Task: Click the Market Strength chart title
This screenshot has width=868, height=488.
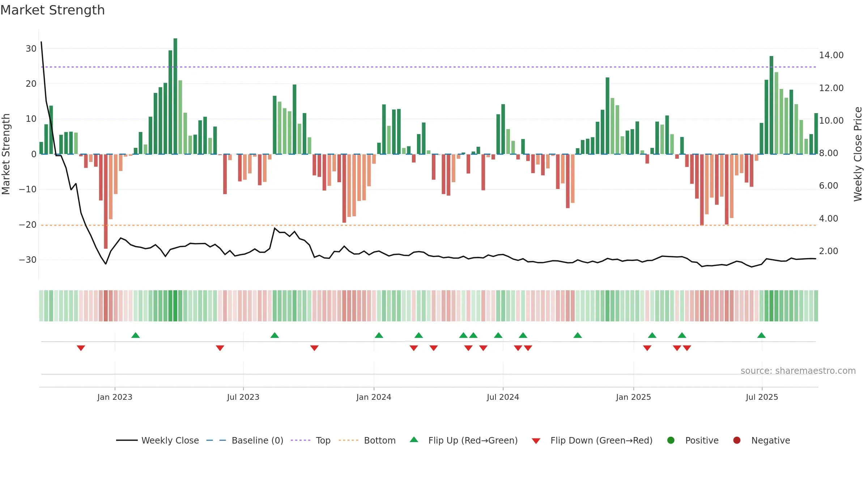Action: coord(52,10)
